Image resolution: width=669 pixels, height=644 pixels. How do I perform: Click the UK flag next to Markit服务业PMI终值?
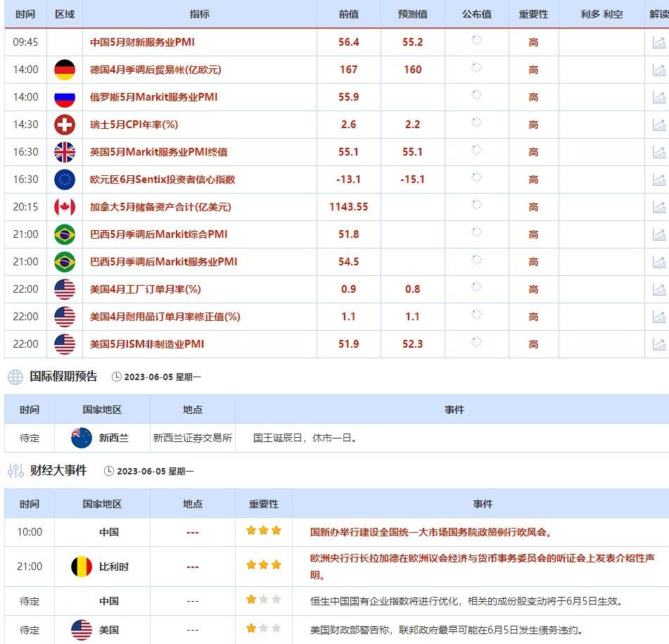click(x=64, y=152)
